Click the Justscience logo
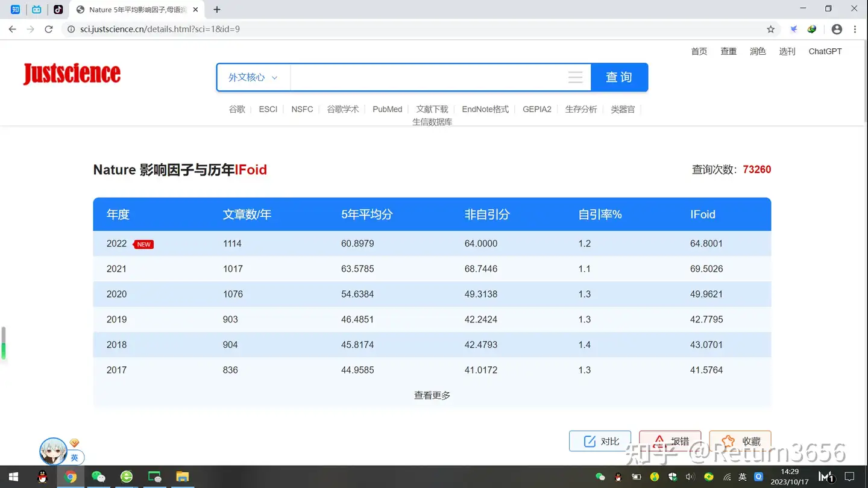 point(72,74)
